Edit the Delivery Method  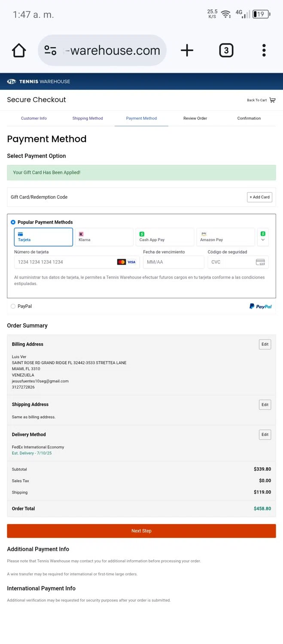pos(265,434)
